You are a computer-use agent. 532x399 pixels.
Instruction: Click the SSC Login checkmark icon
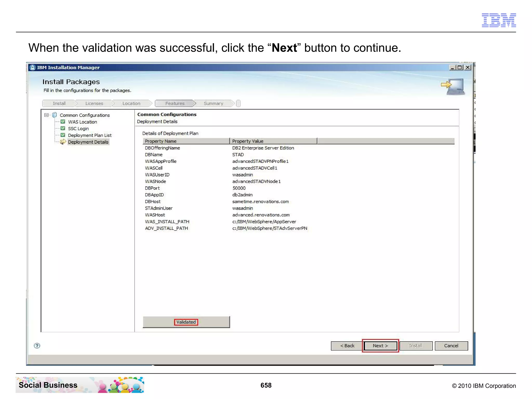(x=63, y=128)
